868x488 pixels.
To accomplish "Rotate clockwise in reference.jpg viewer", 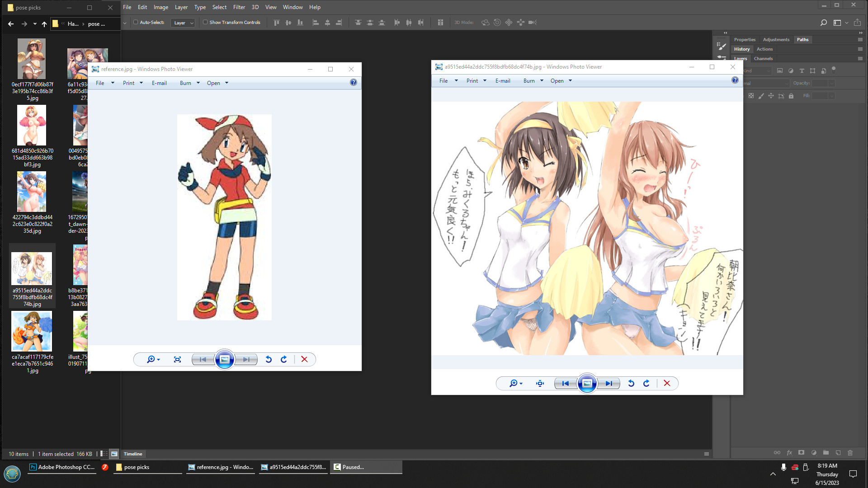I will pos(284,359).
